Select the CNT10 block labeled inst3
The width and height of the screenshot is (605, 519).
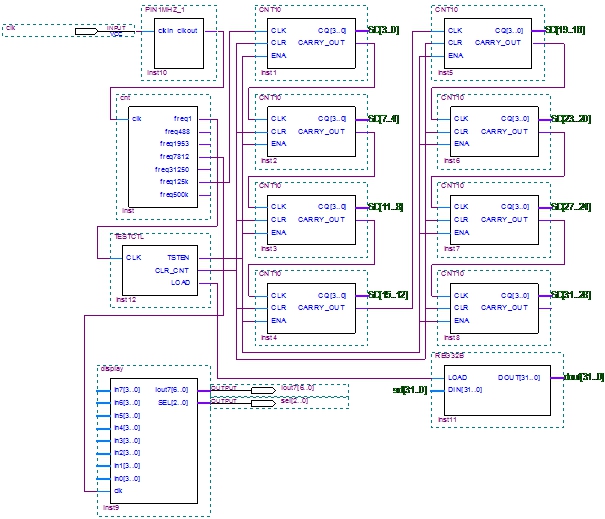point(311,220)
